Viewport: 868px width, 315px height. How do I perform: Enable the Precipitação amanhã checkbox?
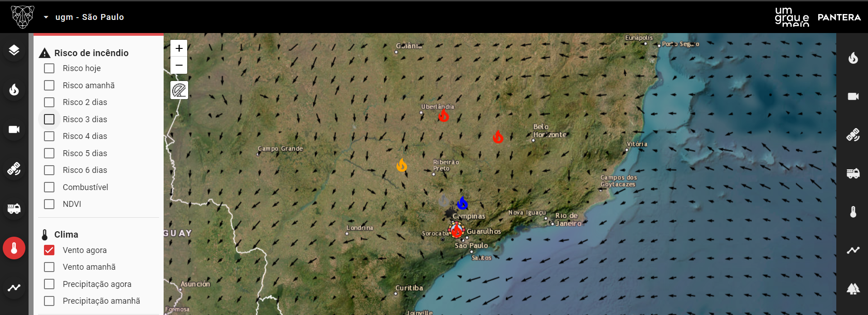pyautogui.click(x=49, y=301)
